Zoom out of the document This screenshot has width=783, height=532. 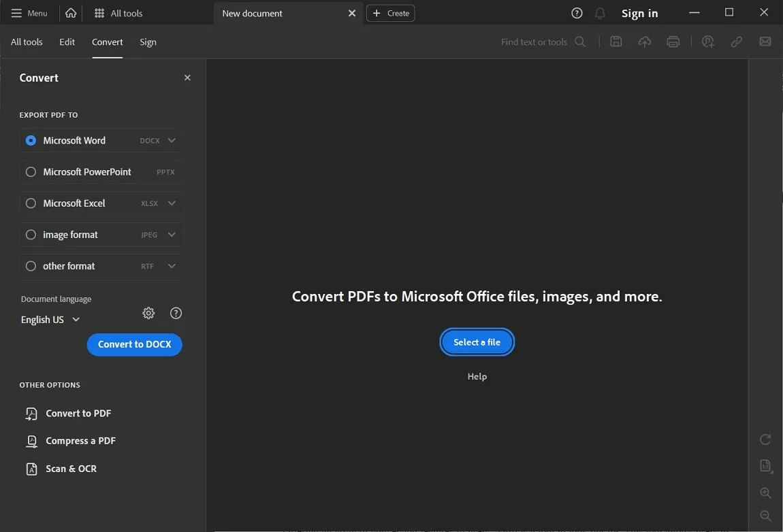click(x=765, y=515)
